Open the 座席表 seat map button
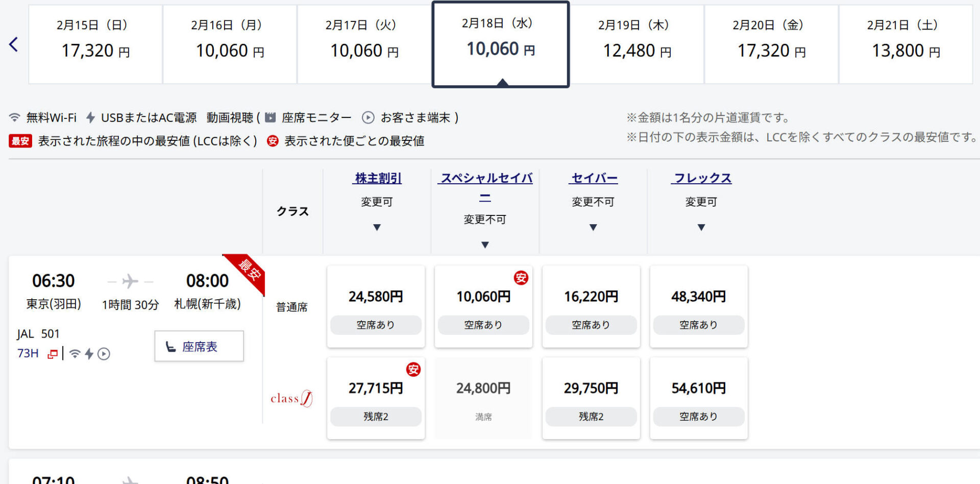This screenshot has width=980, height=484. point(199,347)
